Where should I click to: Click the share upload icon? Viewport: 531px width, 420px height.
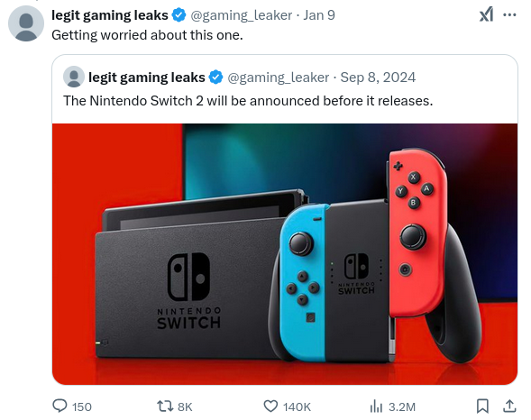pyautogui.click(x=509, y=406)
